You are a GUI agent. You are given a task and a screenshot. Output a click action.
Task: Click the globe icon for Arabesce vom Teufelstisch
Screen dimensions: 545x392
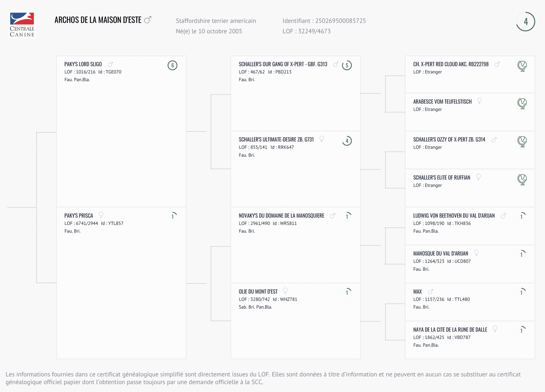(522, 103)
